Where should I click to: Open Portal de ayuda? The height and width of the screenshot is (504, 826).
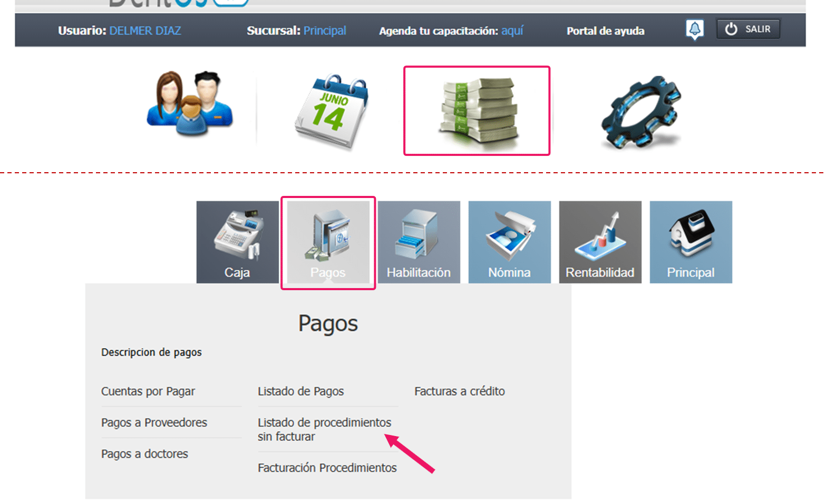(x=606, y=31)
